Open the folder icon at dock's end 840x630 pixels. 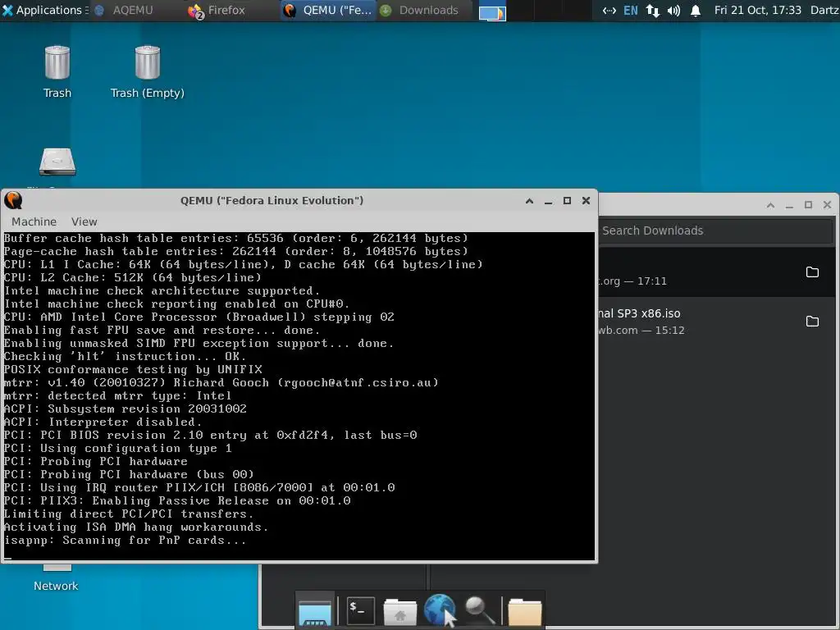point(524,612)
